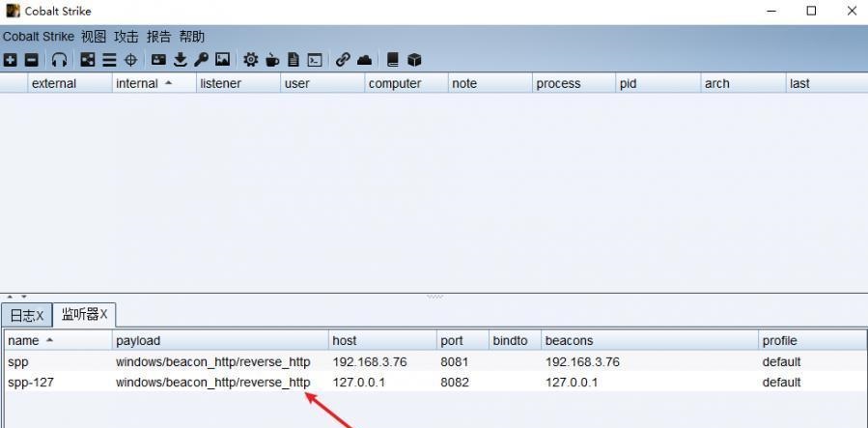The height and width of the screenshot is (428, 868).
Task: Click the split pane divider grip handle
Action: [x=434, y=297]
